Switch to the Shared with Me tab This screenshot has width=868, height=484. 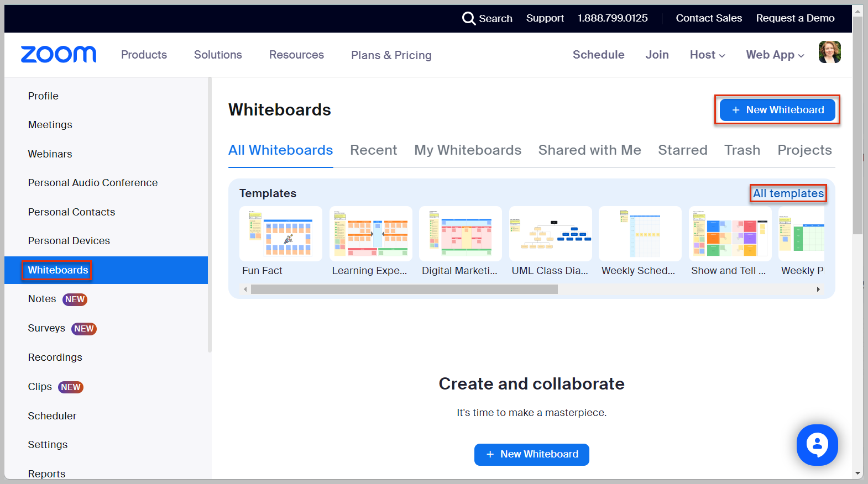pos(589,150)
